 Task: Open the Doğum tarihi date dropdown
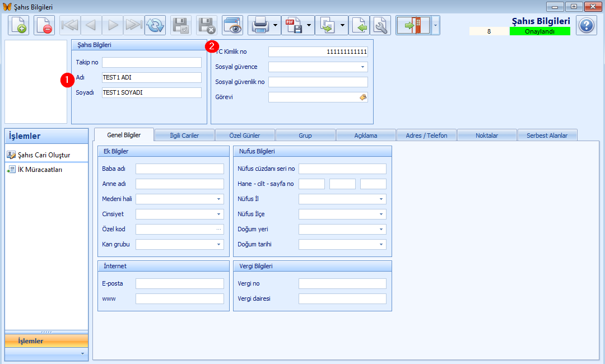(381, 245)
